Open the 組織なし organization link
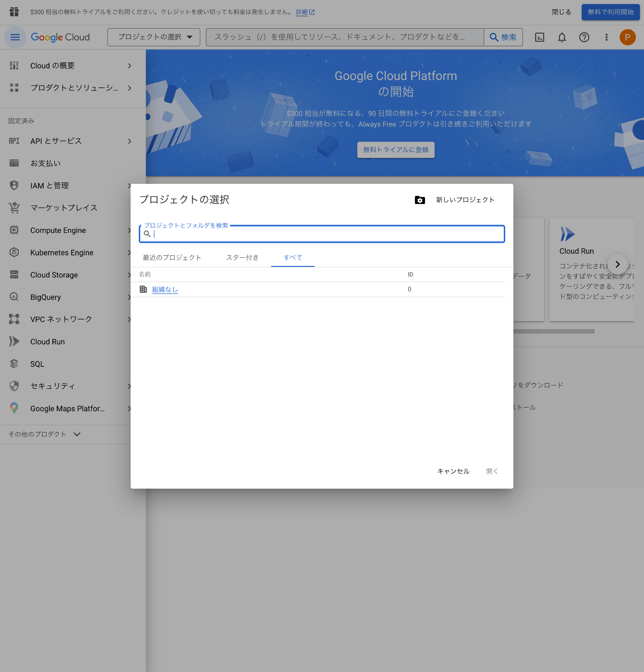Viewport: 644px width, 672px height. coord(165,289)
